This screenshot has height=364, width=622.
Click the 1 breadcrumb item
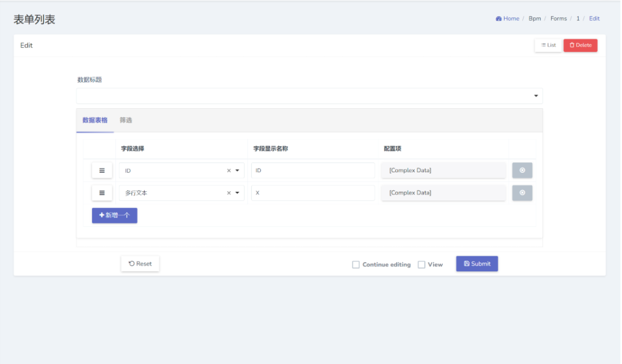pyautogui.click(x=578, y=18)
